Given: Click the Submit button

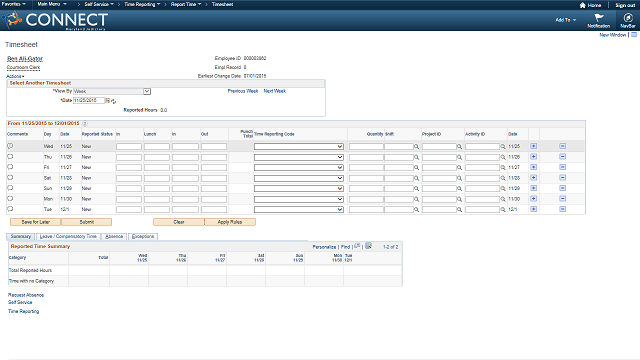Looking at the screenshot, I should coord(87,222).
